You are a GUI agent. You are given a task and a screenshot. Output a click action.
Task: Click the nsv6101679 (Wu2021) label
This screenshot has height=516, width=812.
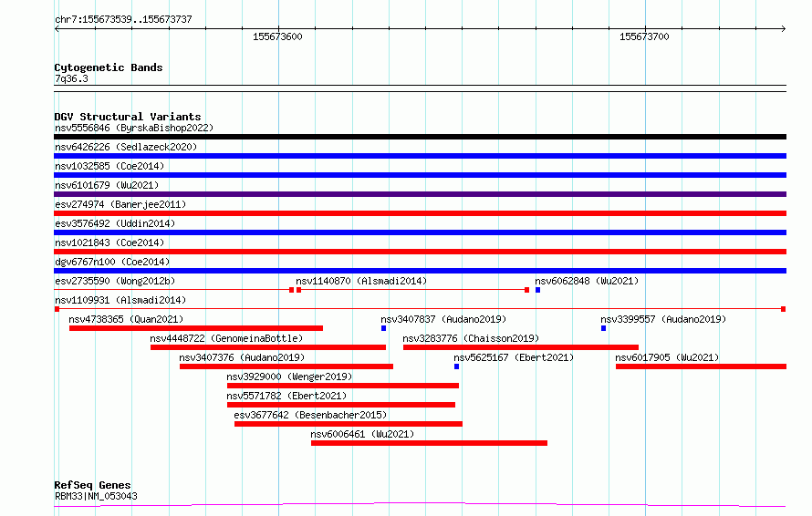(x=107, y=185)
